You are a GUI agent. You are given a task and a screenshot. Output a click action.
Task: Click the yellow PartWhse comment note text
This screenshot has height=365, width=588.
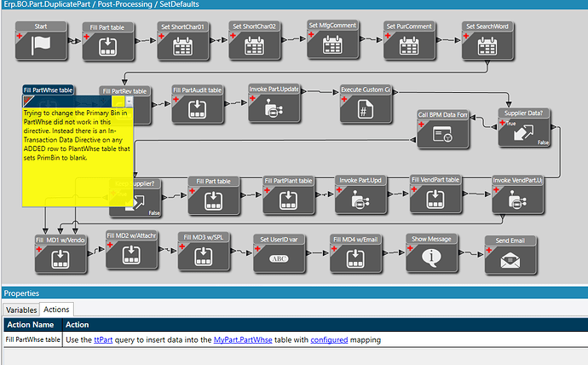77,136
